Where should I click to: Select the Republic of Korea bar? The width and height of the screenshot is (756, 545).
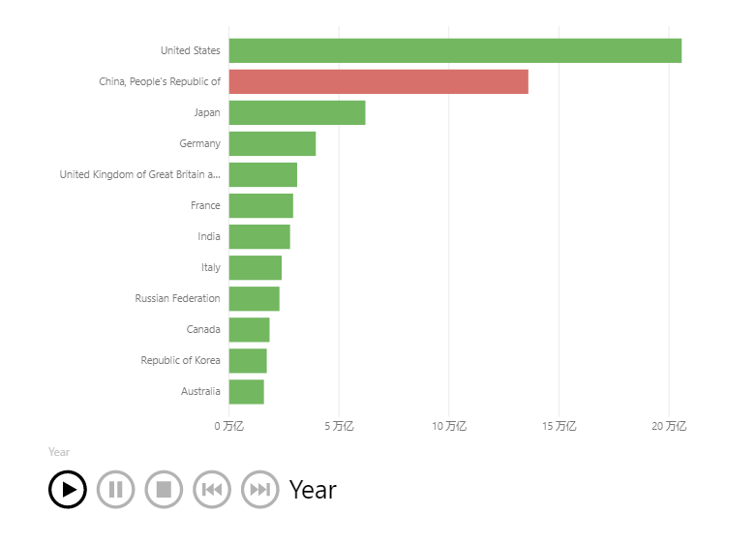tap(248, 360)
